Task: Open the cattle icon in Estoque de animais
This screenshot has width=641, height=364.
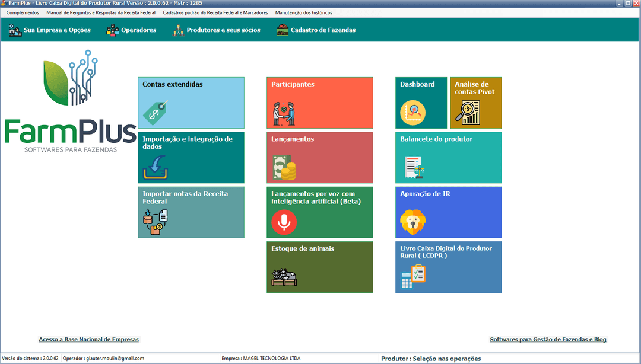Action: pyautogui.click(x=284, y=277)
